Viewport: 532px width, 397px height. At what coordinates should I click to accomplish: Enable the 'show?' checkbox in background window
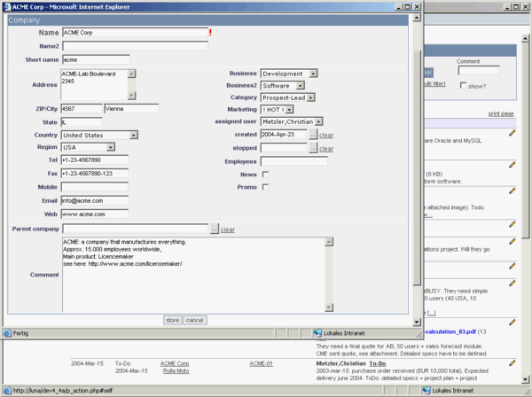click(463, 85)
